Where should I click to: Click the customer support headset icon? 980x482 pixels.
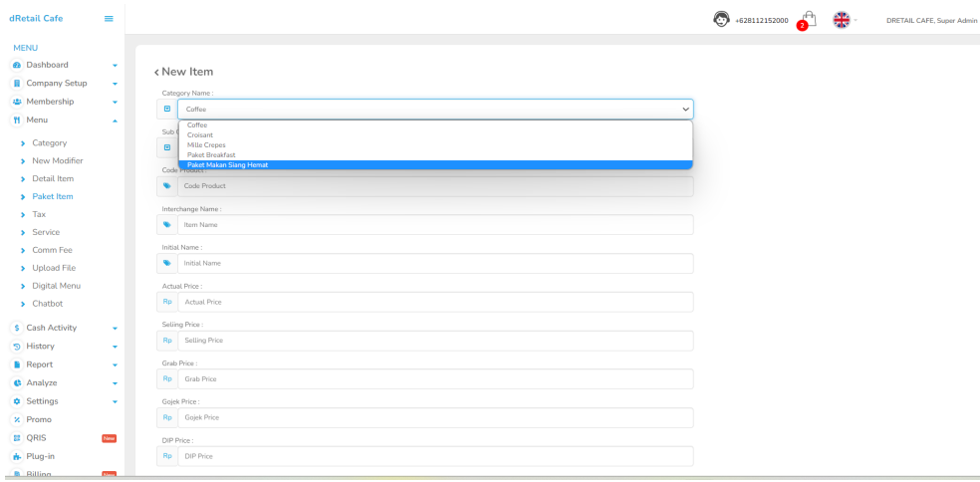coord(721,19)
